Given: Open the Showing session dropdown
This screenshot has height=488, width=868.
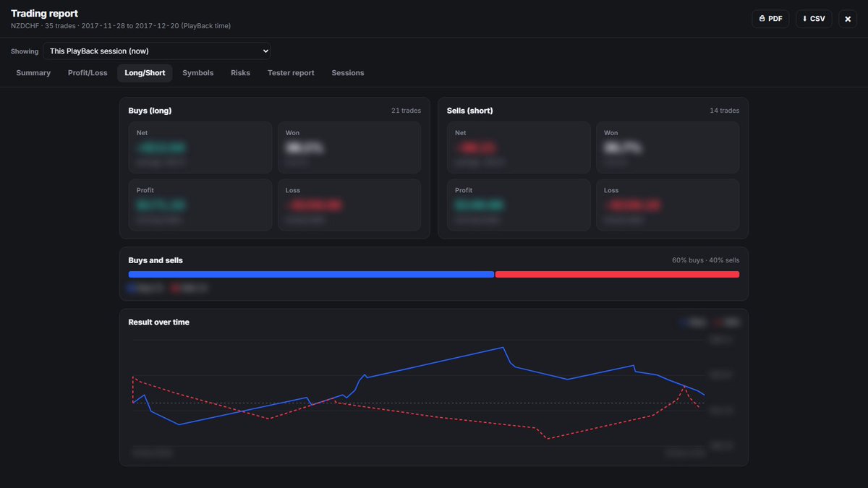Looking at the screenshot, I should coord(157,51).
